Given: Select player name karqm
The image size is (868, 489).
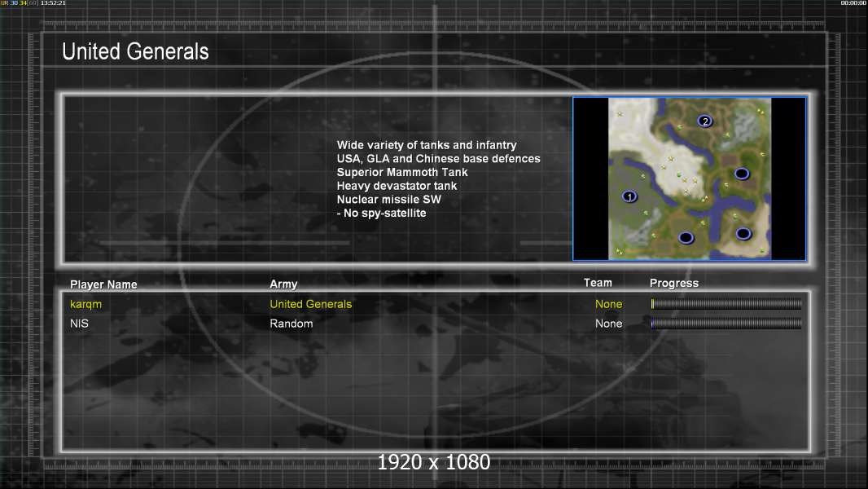Looking at the screenshot, I should (85, 305).
